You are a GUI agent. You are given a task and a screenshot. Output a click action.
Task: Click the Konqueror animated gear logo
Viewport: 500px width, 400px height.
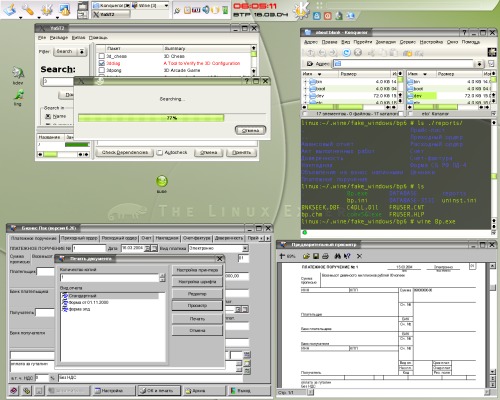492,52
